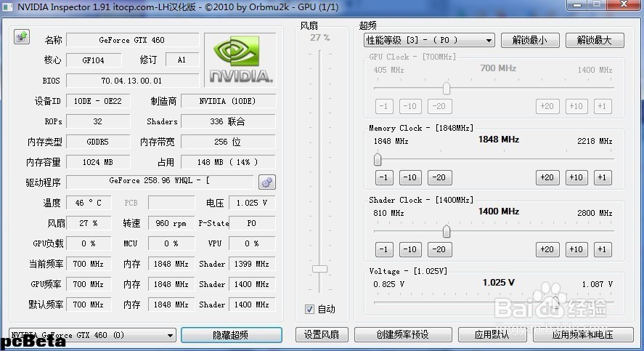Increase Memory Clock with the +20 button
Image resolution: width=644 pixels, height=351 pixels.
(x=547, y=177)
